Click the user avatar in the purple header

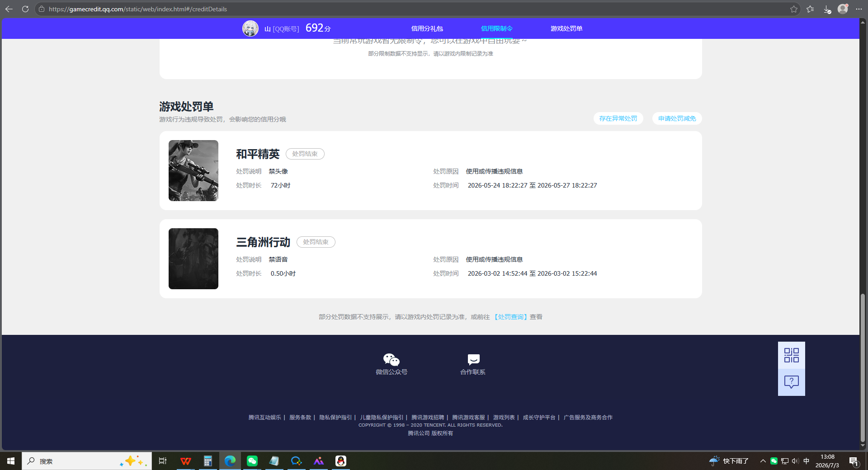250,28
